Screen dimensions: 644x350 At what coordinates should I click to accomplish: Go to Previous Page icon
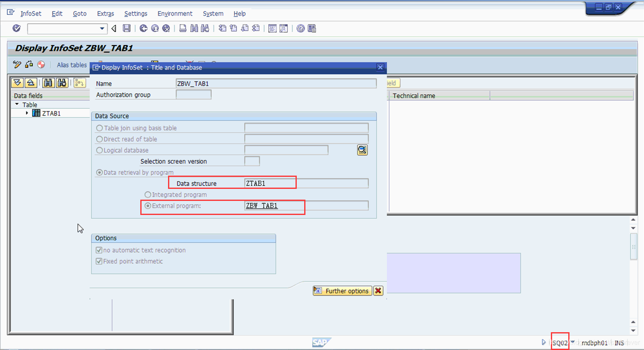point(233,28)
